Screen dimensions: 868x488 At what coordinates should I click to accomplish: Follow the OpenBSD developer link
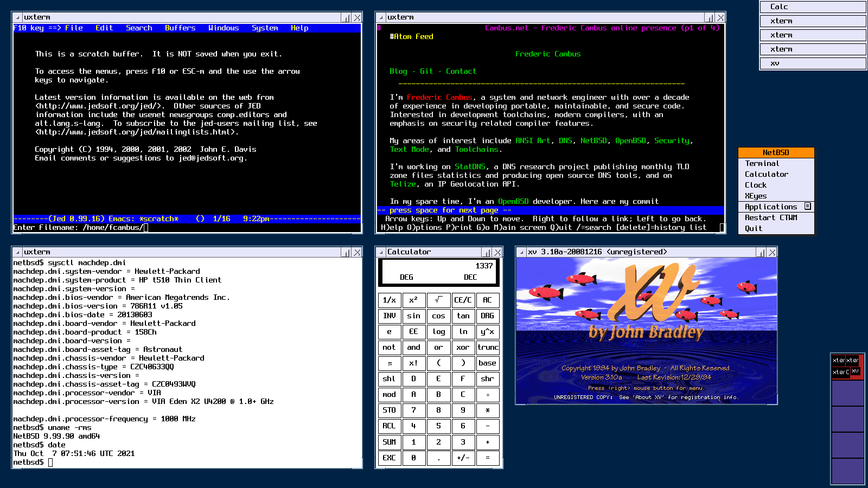click(x=513, y=202)
